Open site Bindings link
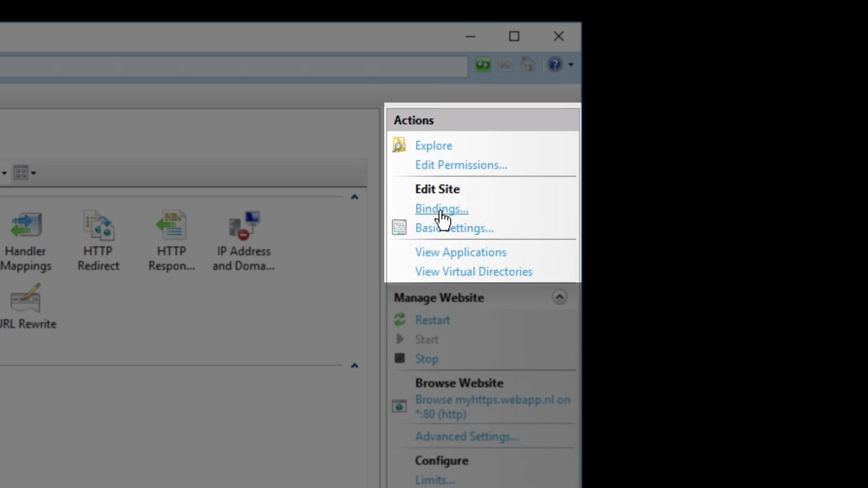This screenshot has height=488, width=868. (441, 209)
